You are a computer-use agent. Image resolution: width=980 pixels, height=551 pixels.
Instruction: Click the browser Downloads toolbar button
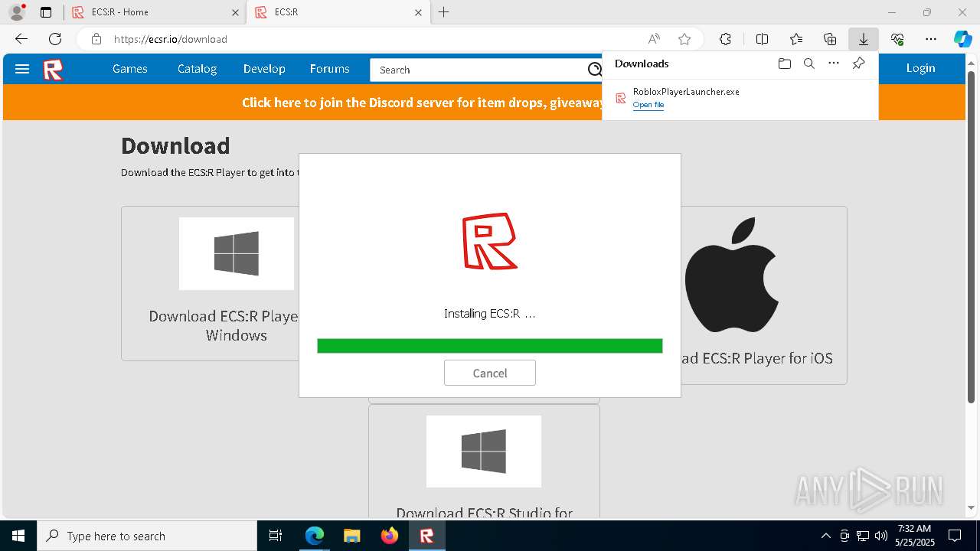863,39
